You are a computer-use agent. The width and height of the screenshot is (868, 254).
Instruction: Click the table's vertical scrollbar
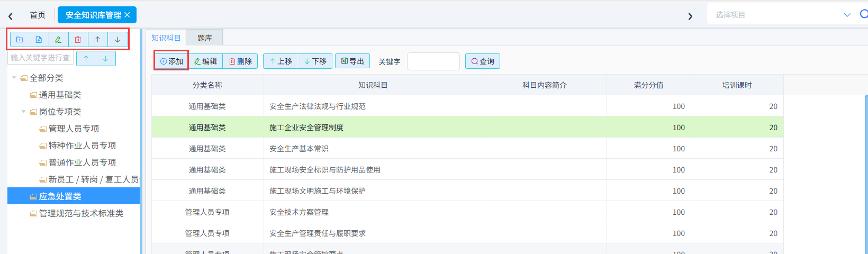point(866,175)
